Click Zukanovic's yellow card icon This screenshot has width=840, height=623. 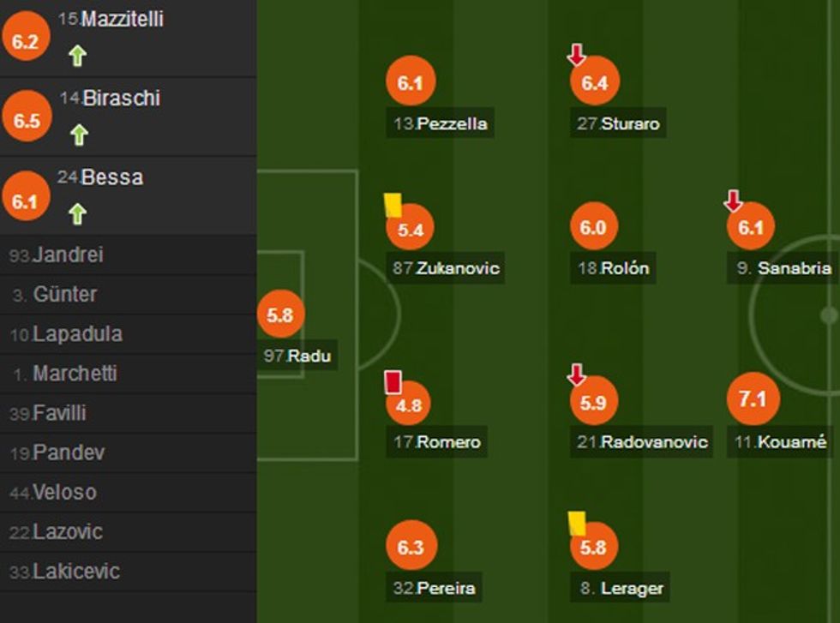pyautogui.click(x=393, y=205)
